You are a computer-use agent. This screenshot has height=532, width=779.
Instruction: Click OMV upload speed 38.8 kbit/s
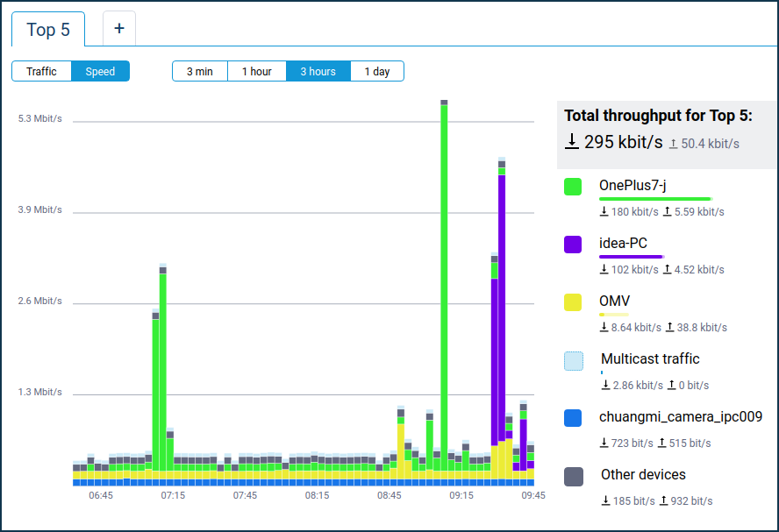point(702,328)
